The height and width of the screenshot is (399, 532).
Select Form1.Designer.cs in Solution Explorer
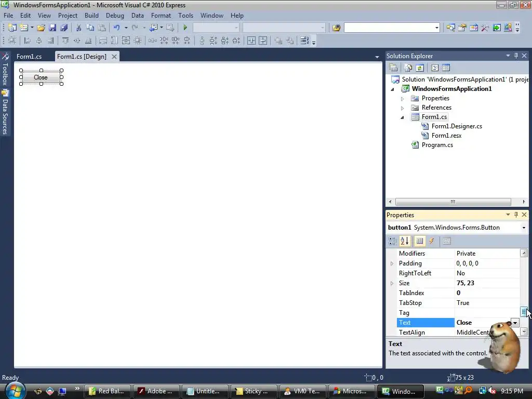point(457,126)
